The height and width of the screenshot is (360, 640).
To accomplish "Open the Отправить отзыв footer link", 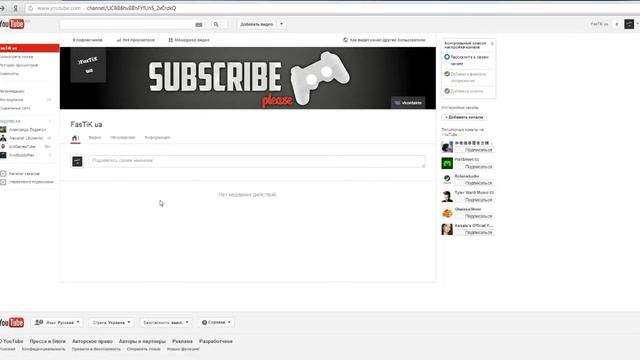I will pos(143,349).
